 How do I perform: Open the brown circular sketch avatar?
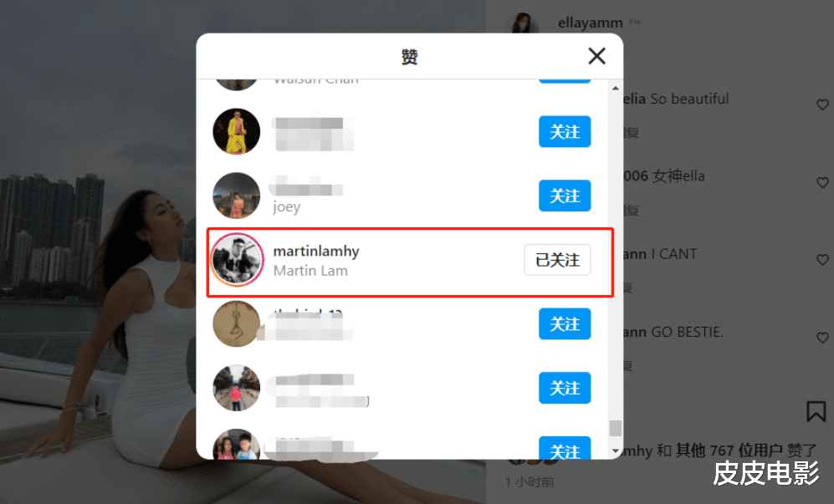click(x=237, y=323)
